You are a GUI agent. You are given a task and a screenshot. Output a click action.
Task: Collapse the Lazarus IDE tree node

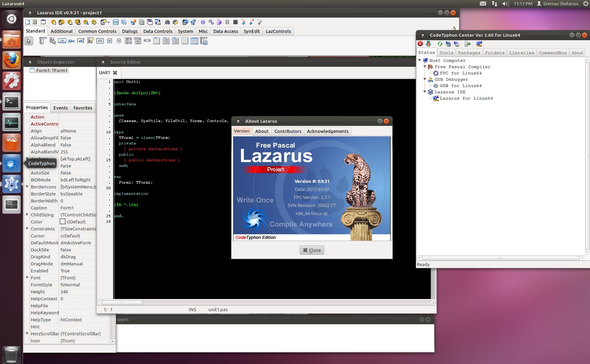tap(425, 92)
